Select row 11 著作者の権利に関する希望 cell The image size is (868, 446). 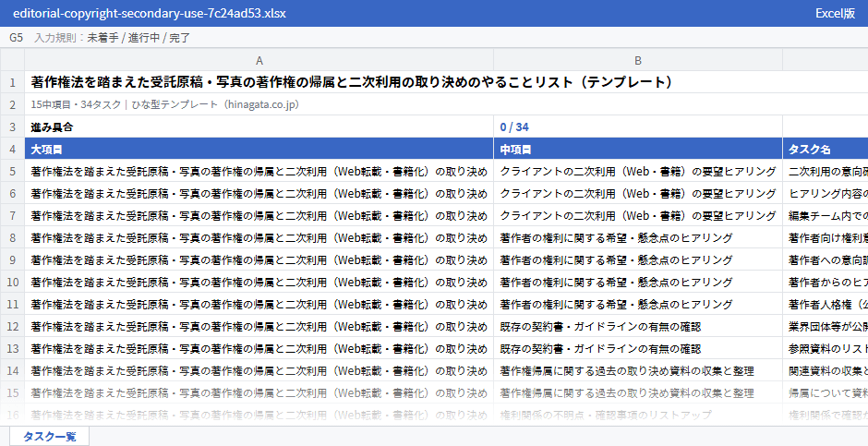tap(638, 304)
